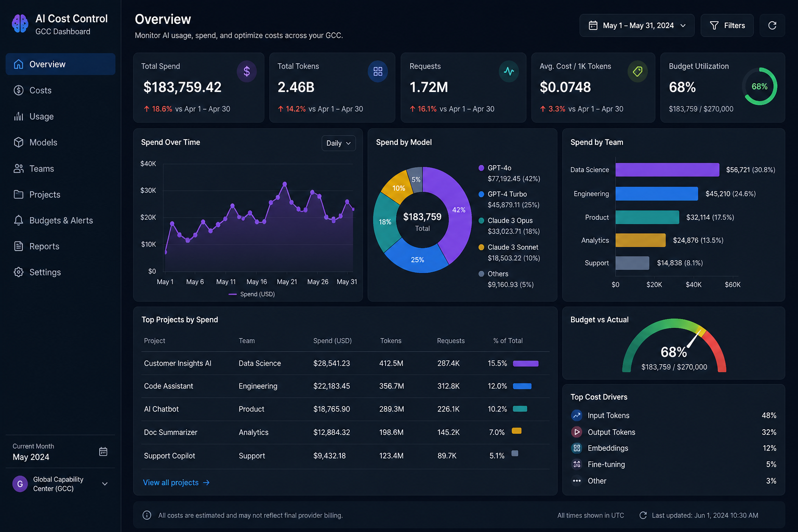
Task: Click the Input Tokens trend icon
Action: [x=577, y=416]
